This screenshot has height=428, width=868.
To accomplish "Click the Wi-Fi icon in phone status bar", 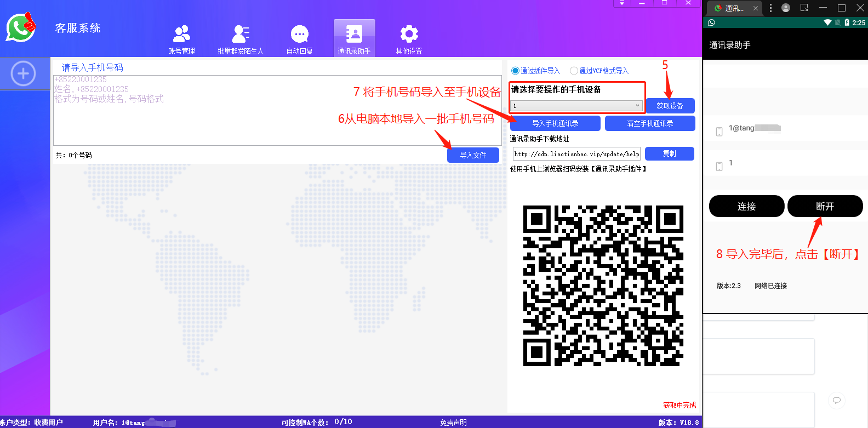I will (x=827, y=22).
